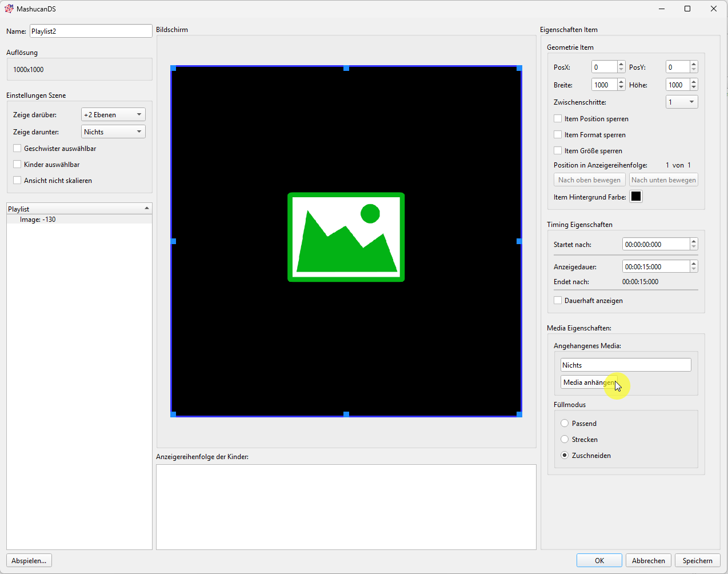Check Geschwister auswählbar option

(17, 149)
